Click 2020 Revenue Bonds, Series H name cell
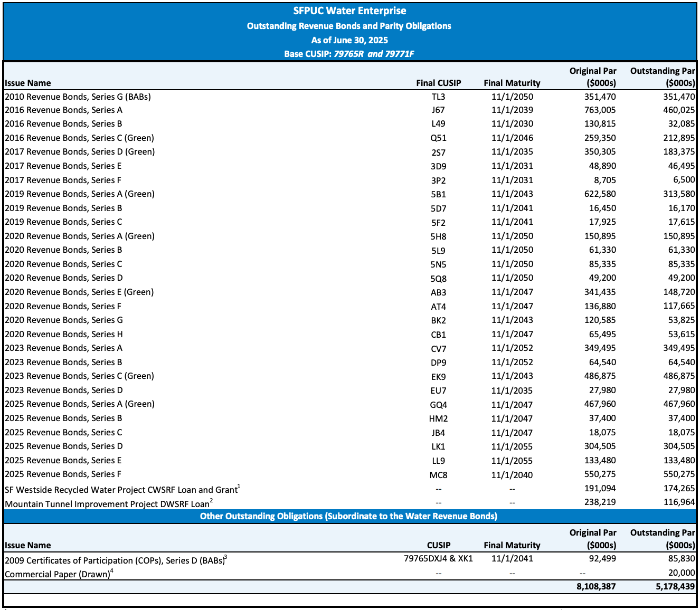 tap(64, 334)
